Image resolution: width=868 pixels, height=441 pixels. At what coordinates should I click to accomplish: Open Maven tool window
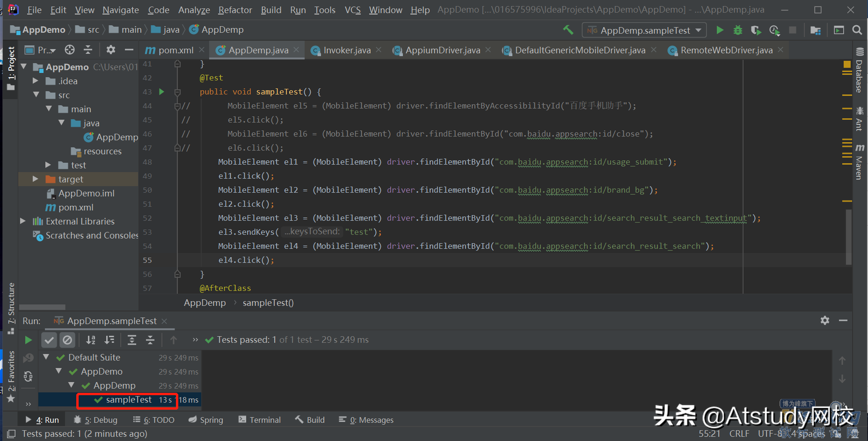coord(860,162)
